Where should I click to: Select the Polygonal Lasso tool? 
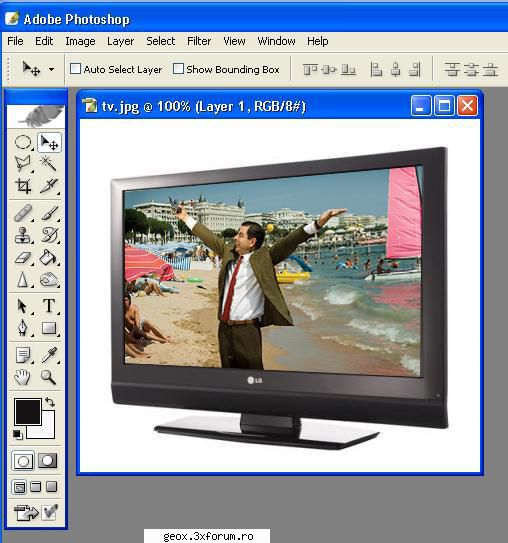23,163
